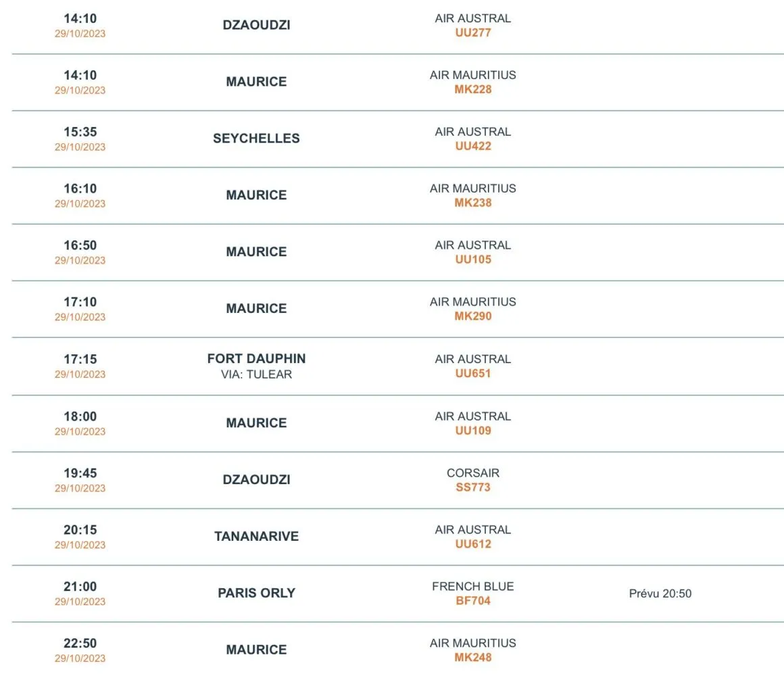This screenshot has width=784, height=676.
Task: Open flight UU109 to Maurice
Action: [472, 431]
